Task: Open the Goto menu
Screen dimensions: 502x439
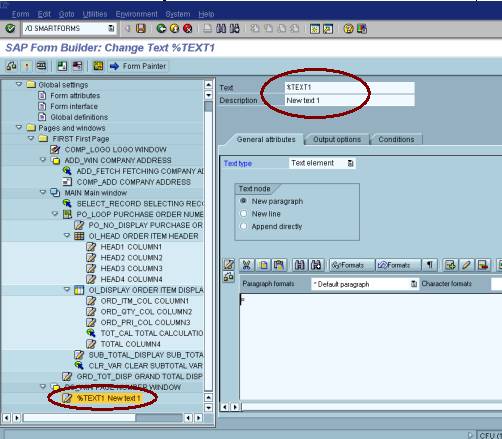Action: pyautogui.click(x=66, y=14)
